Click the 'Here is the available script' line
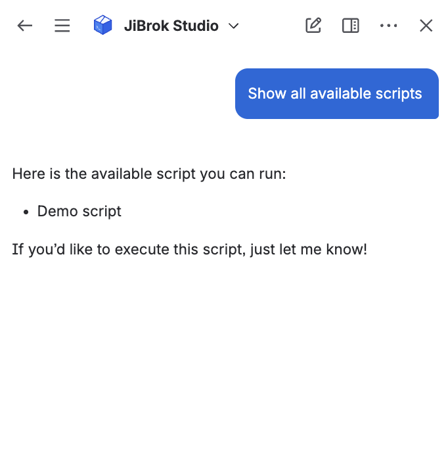 [149, 174]
